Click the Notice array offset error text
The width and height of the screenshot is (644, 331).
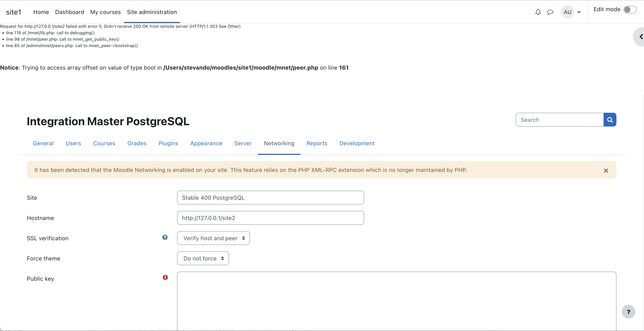click(x=174, y=68)
